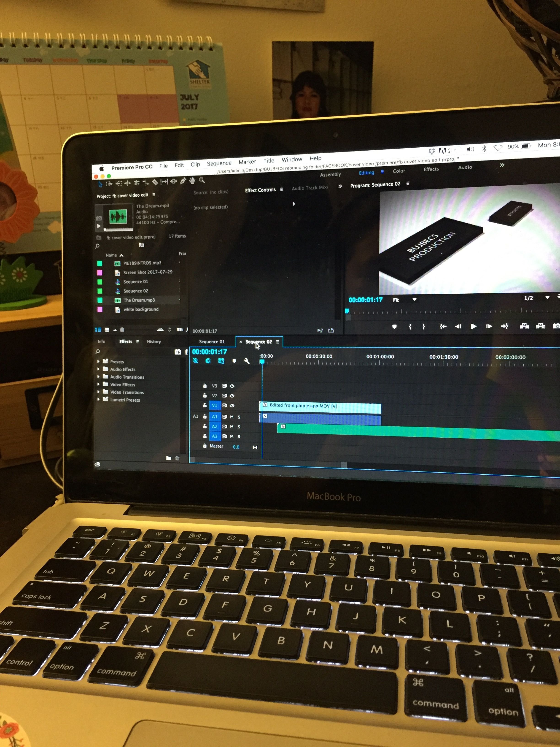Open the Sequence menu
560x747 pixels.
click(219, 163)
